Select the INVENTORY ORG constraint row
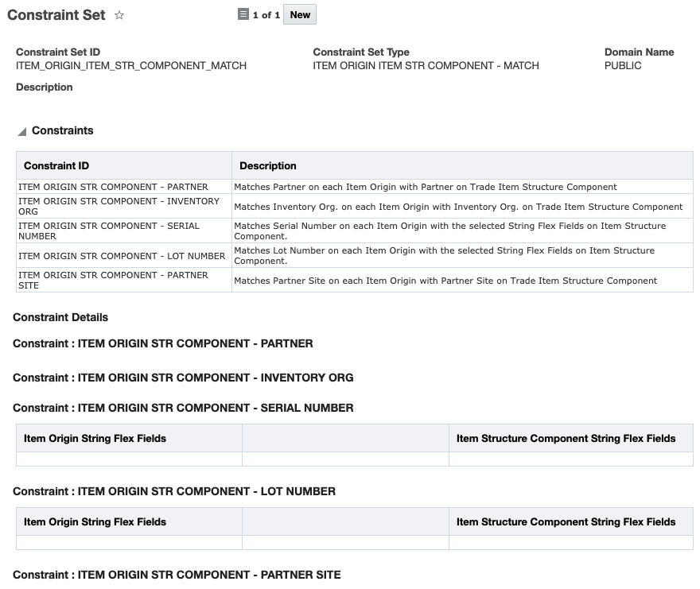The height and width of the screenshot is (589, 700). (119, 207)
